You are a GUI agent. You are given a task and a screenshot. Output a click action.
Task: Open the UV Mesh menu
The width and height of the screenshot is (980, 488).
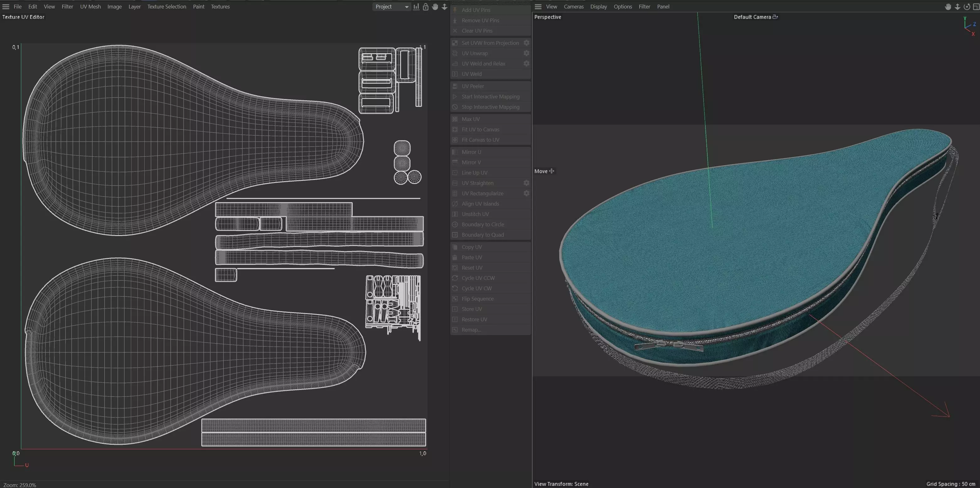tap(90, 7)
